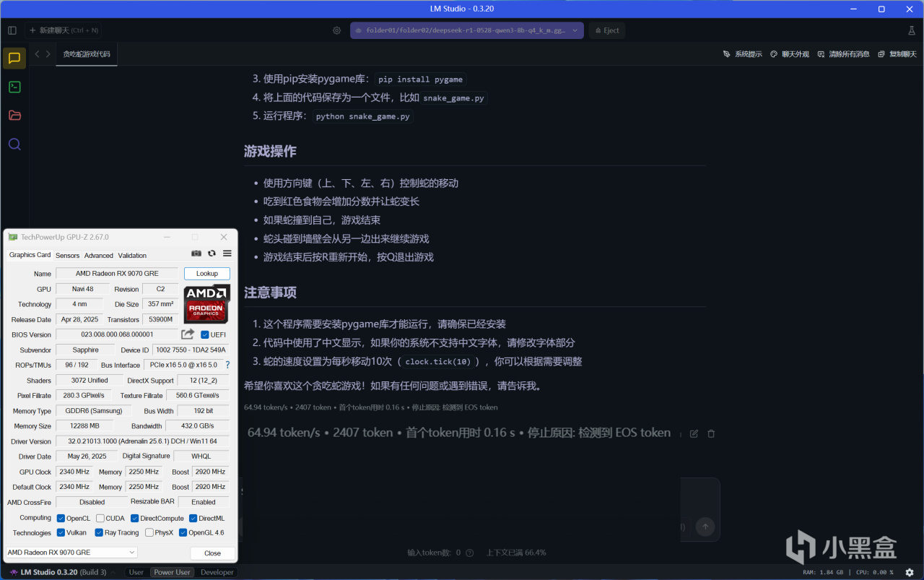Click the clock.tick(10) code snippet
924x580 pixels.
pos(437,362)
